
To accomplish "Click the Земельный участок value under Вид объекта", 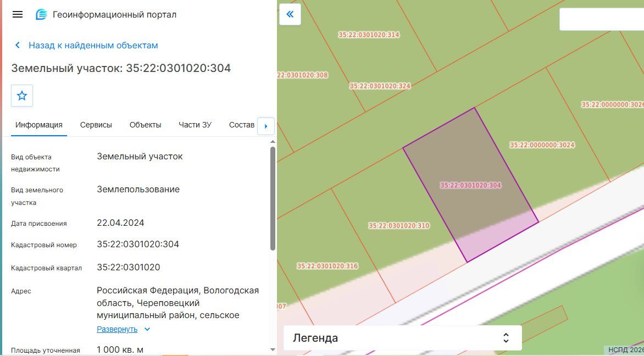I will point(140,157).
